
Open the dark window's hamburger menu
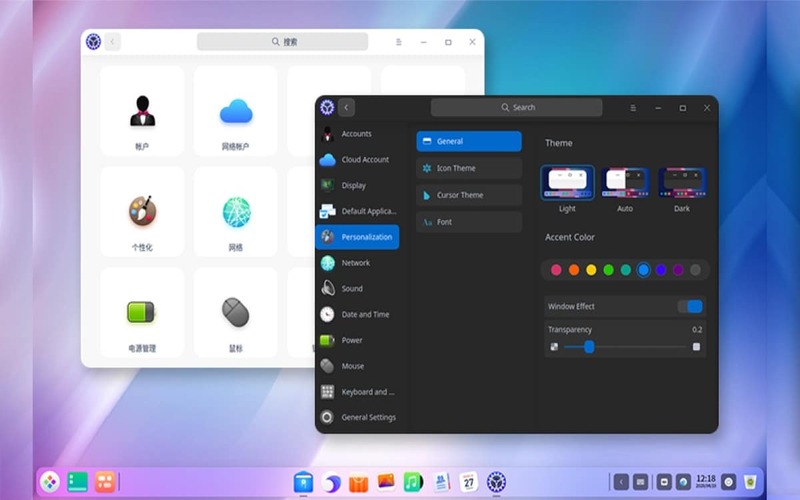tap(633, 108)
